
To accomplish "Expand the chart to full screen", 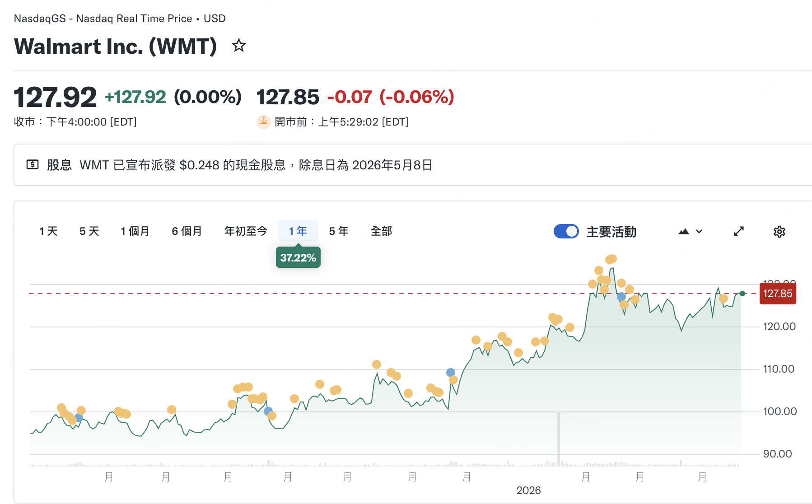I will click(x=739, y=232).
